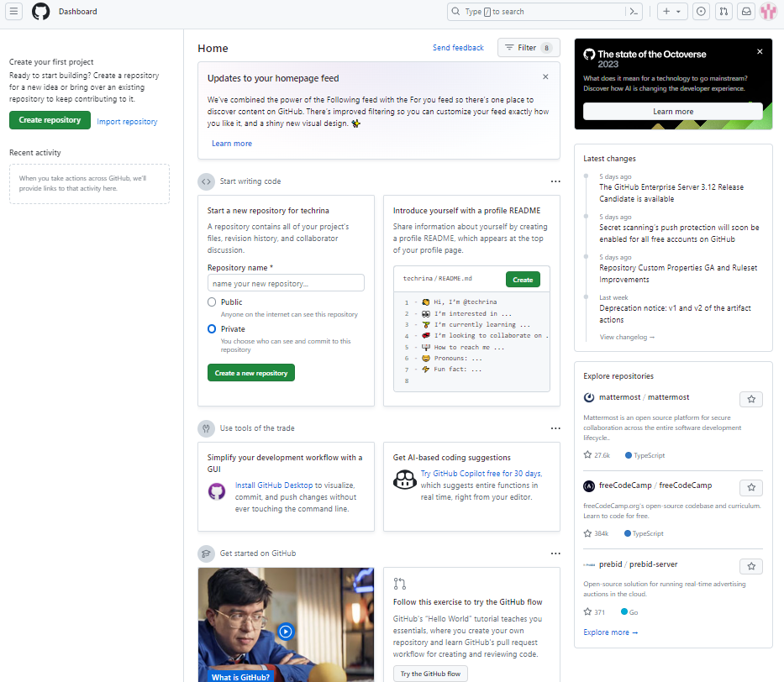Star the mattermost/mattermost repository
The width and height of the screenshot is (784, 682).
751,399
